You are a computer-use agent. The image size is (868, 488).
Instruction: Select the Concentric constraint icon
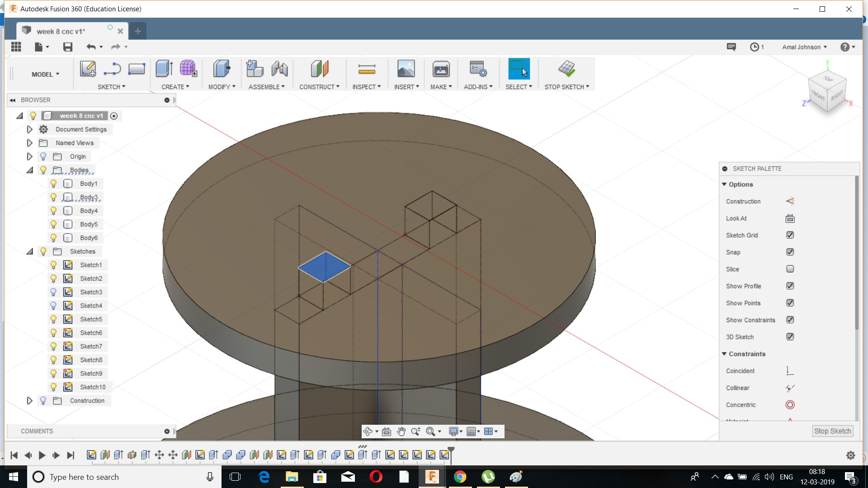pos(790,405)
